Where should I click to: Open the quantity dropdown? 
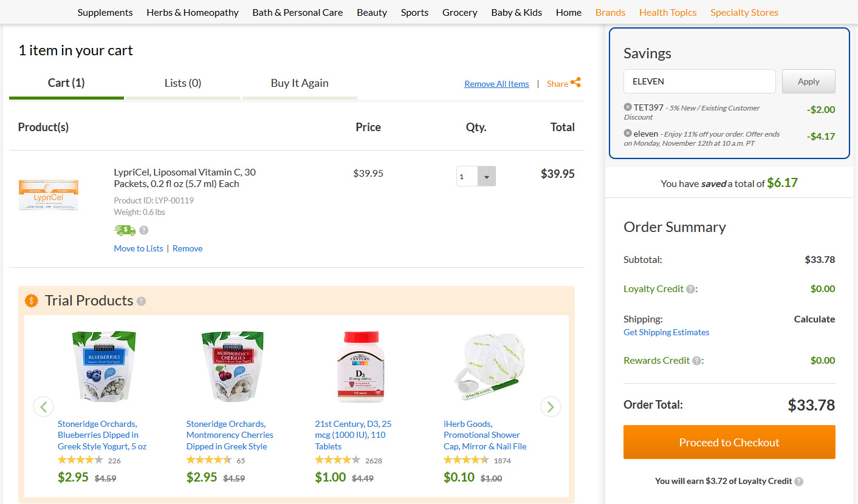487,176
